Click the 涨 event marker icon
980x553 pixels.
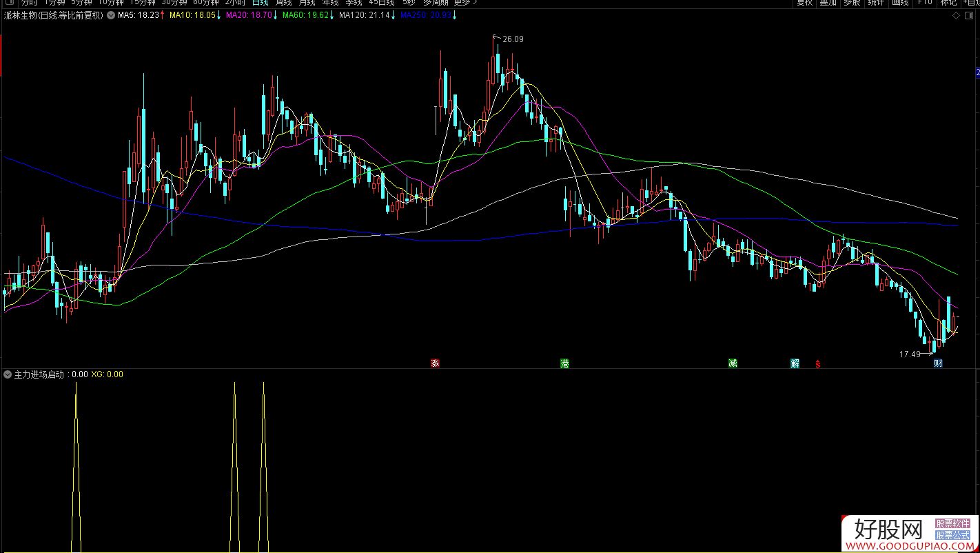pos(435,363)
